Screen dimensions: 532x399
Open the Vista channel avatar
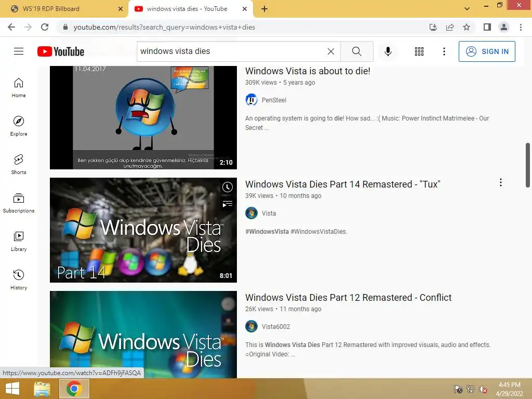251,213
